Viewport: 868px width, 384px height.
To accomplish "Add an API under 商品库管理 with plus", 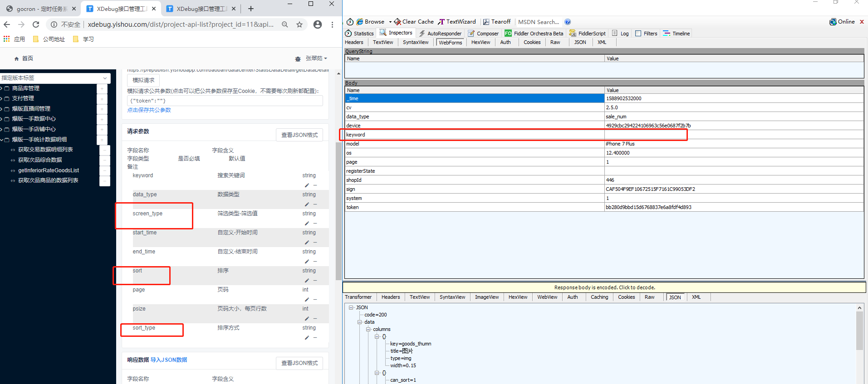I will click(102, 88).
